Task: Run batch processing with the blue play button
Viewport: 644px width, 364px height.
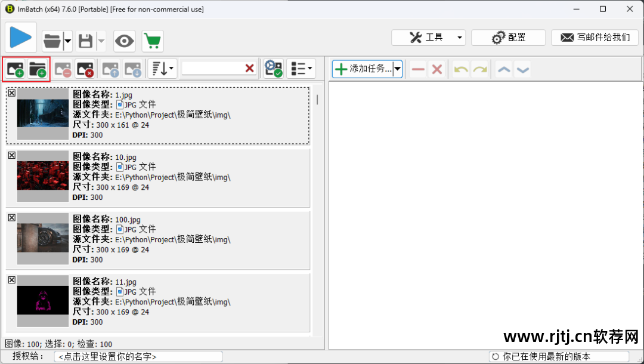Action: (21, 38)
